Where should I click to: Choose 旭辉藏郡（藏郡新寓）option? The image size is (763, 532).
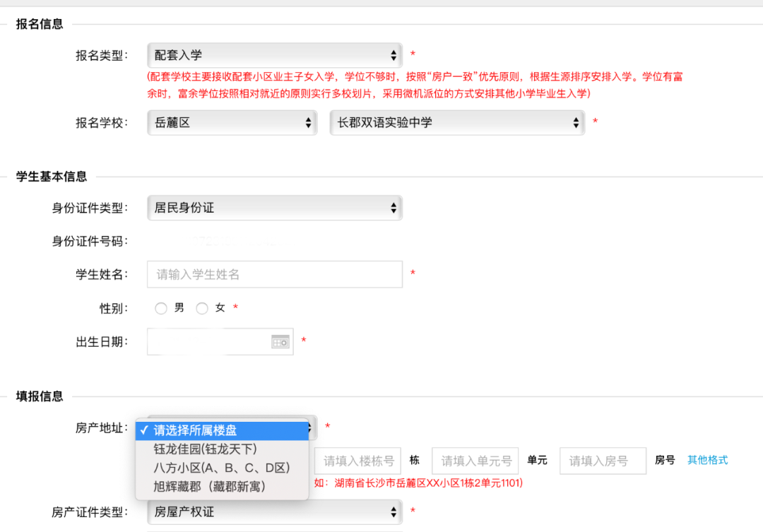pyautogui.click(x=223, y=486)
